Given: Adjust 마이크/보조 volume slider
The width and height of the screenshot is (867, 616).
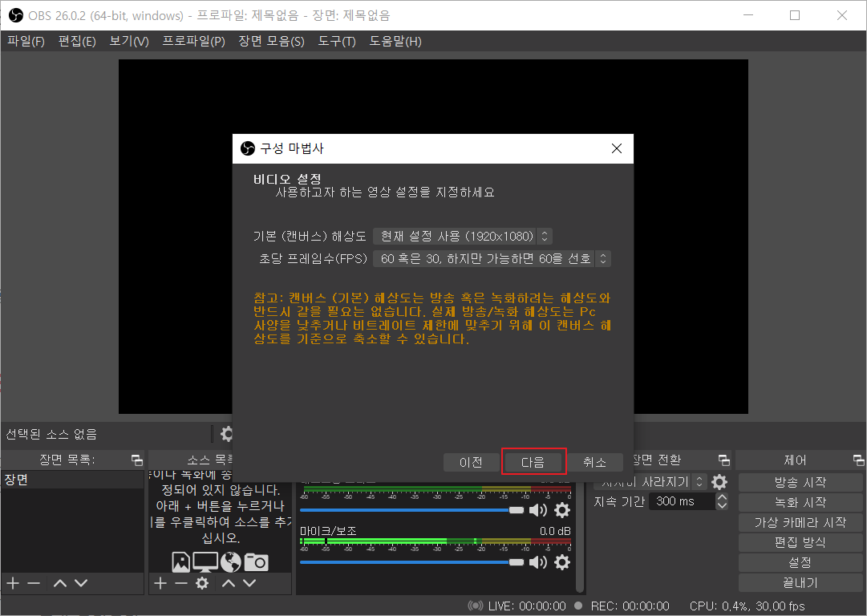Looking at the screenshot, I should (411, 562).
